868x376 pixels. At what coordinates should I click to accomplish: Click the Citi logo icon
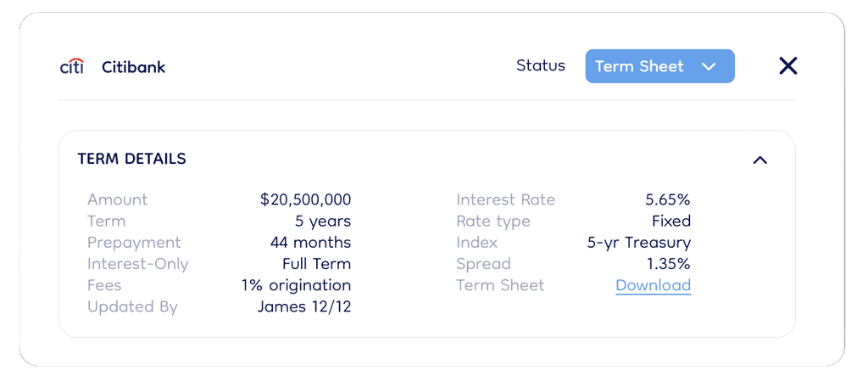[x=72, y=66]
